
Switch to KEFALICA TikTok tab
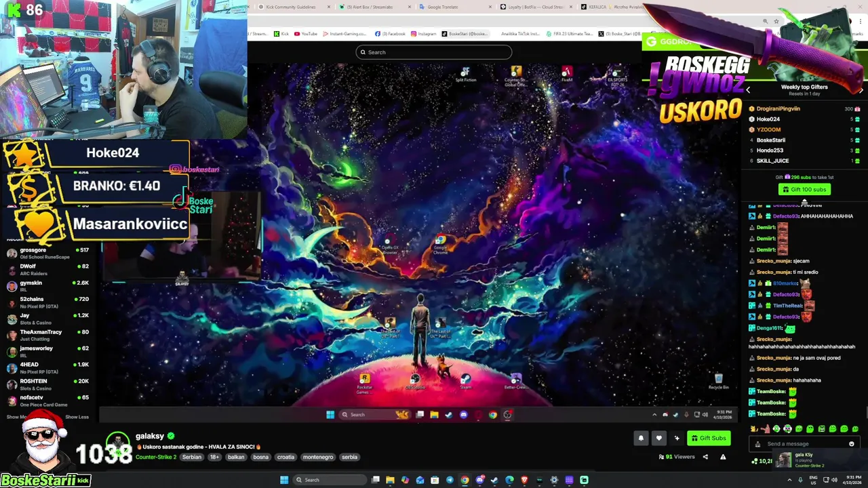(614, 7)
